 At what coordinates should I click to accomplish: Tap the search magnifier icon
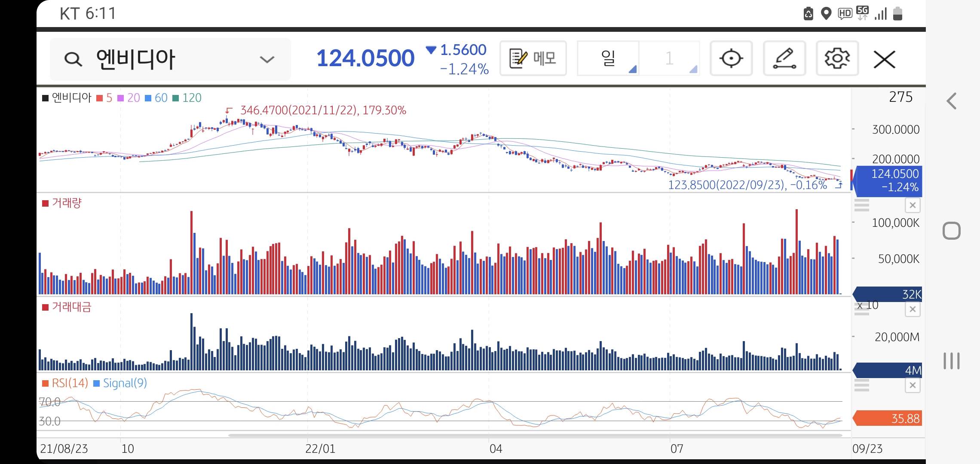pos(73,59)
